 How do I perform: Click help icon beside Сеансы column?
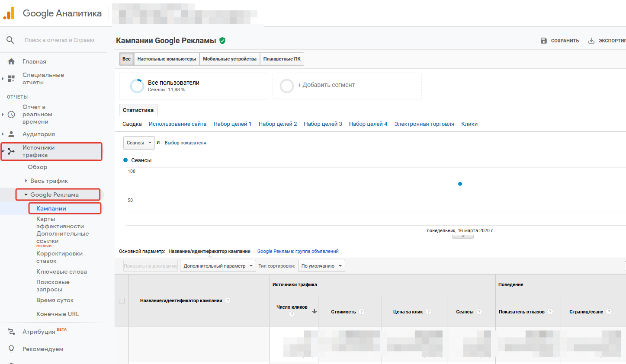click(479, 312)
